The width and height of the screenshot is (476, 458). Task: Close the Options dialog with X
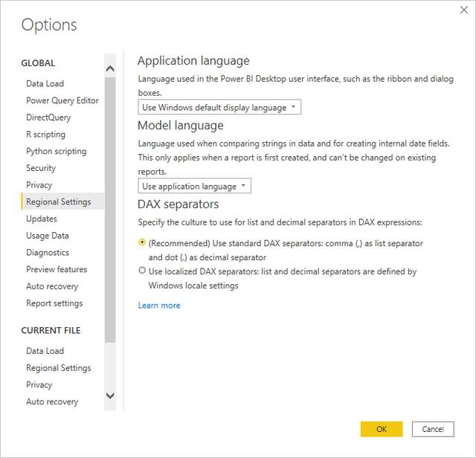click(x=463, y=10)
